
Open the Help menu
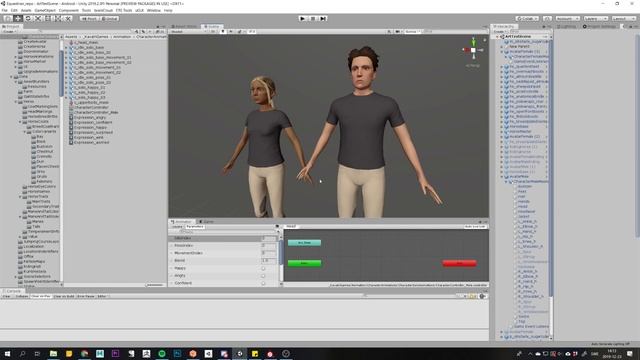coord(168,10)
